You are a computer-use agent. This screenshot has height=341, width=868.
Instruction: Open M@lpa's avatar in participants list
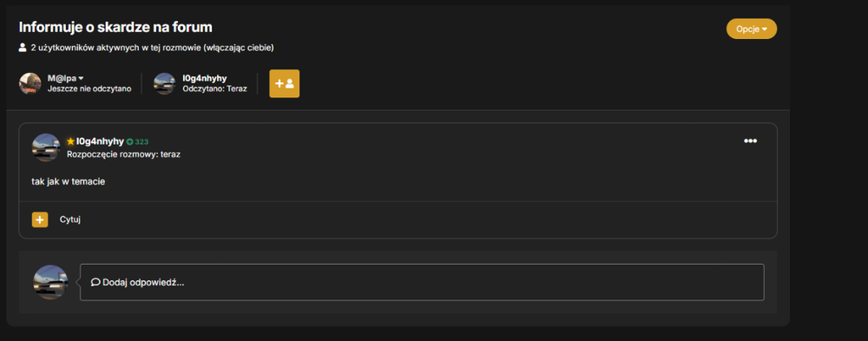point(30,83)
